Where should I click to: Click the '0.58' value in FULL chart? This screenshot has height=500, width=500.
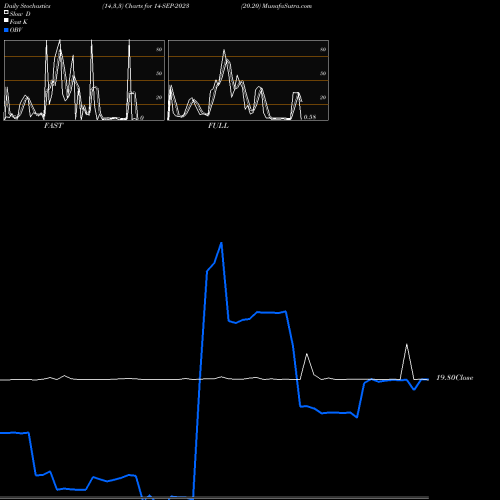coord(310,117)
